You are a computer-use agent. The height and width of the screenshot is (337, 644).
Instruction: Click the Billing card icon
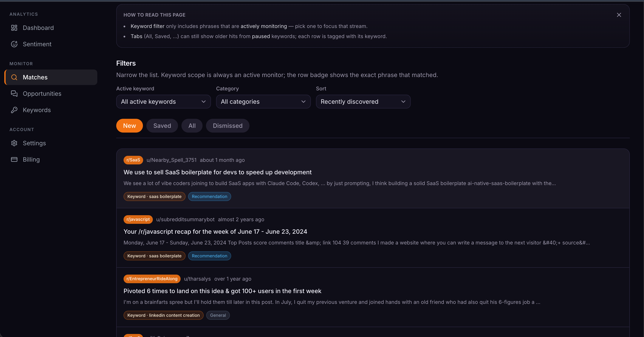click(14, 159)
